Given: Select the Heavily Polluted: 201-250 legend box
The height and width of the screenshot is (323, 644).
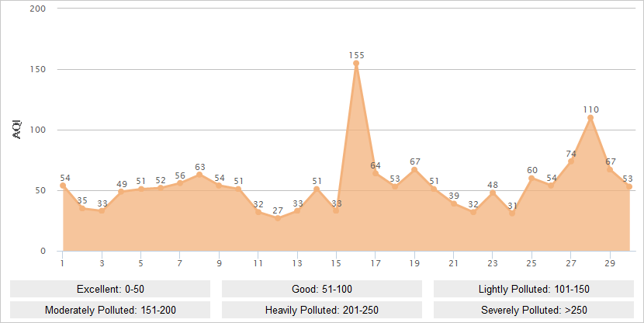Looking at the screenshot, I should pos(322,310).
